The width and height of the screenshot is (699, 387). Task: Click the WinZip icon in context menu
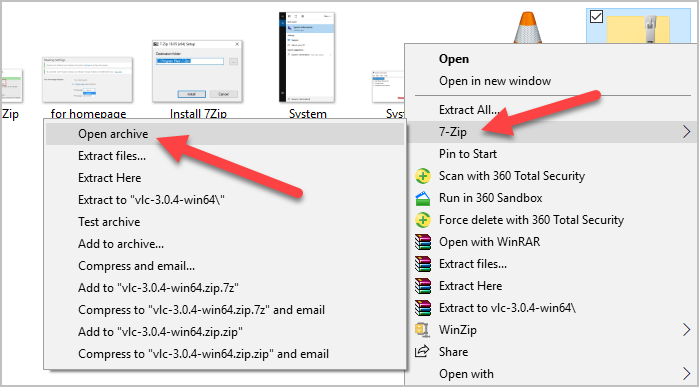tap(422, 330)
